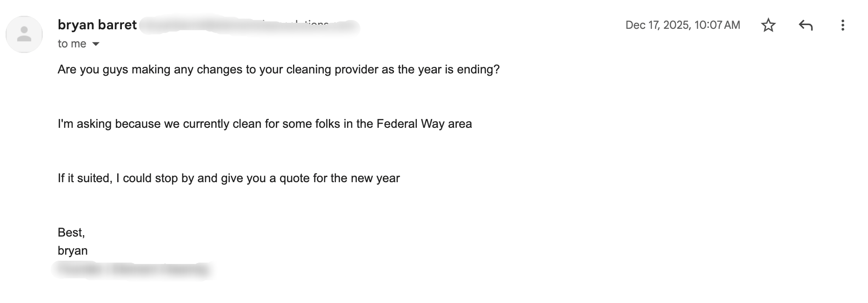Click the sender name "bryan barret"
Screen dimensions: 868x303
(x=96, y=24)
